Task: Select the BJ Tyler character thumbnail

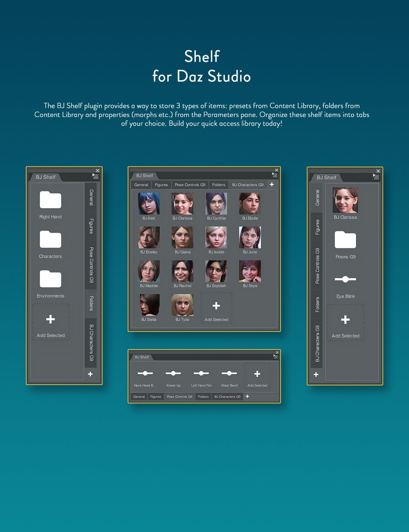Action: pos(183,305)
